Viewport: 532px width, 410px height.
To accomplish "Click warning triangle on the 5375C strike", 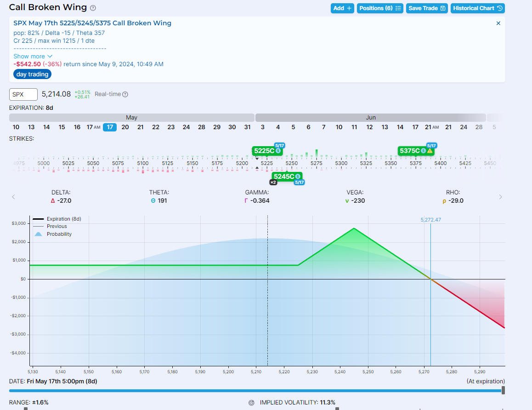I will 430,151.
